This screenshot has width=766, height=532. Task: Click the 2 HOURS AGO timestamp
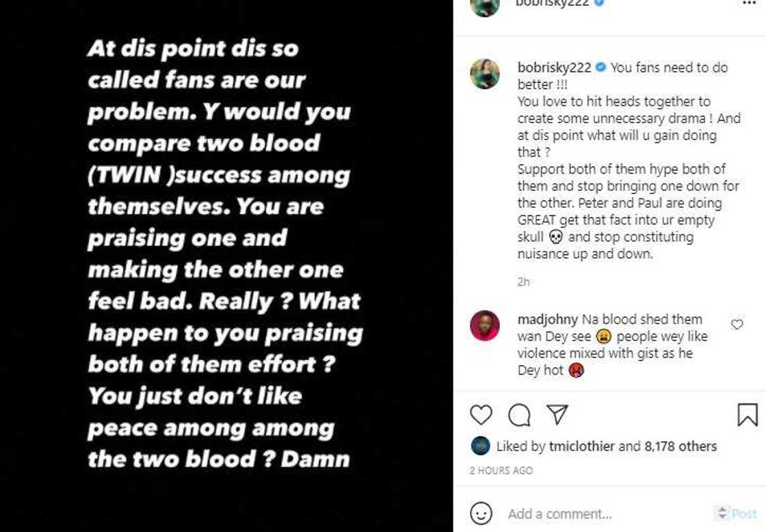tap(501, 470)
